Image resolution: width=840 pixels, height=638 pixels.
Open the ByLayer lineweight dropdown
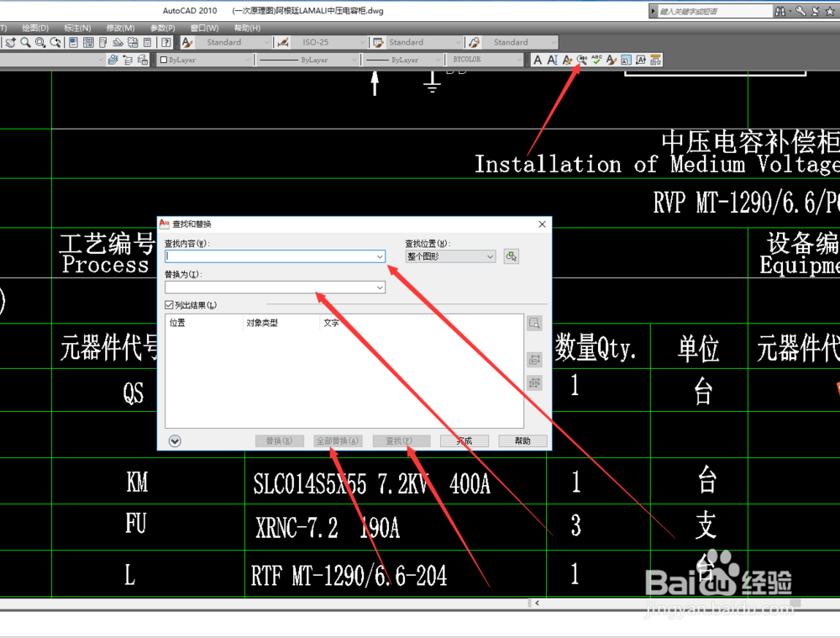pos(403,60)
